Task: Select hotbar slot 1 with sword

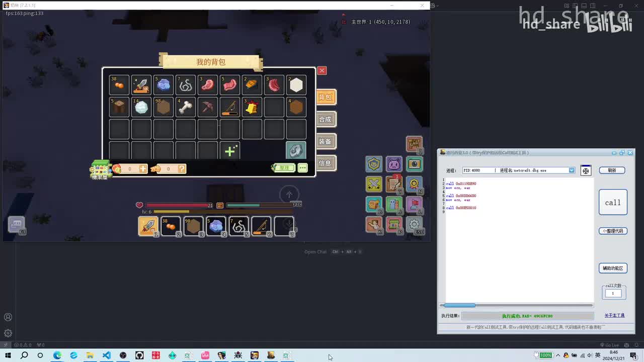Action: tap(148, 227)
